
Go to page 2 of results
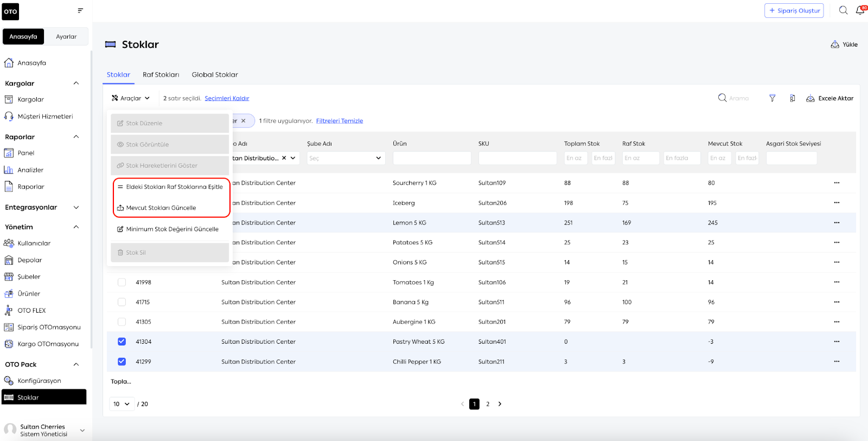(488, 404)
